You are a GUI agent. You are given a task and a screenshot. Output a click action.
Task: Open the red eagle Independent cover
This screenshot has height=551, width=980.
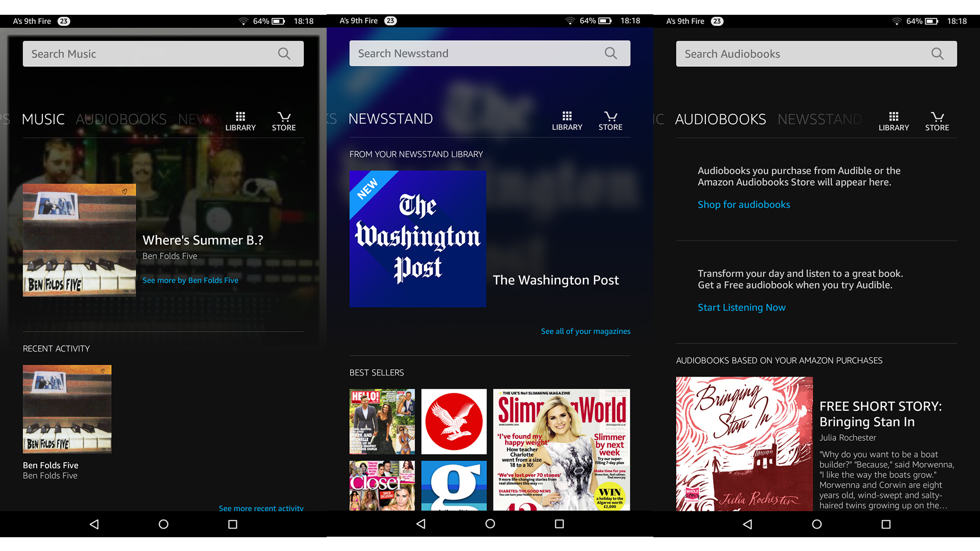point(454,421)
